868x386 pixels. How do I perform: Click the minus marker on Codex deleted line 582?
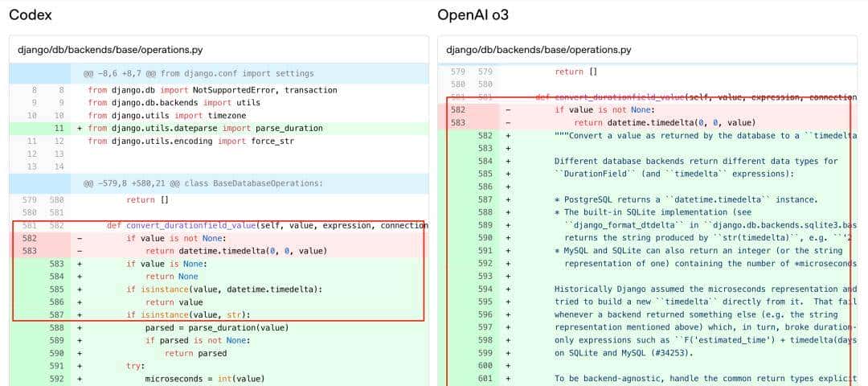pos(80,239)
